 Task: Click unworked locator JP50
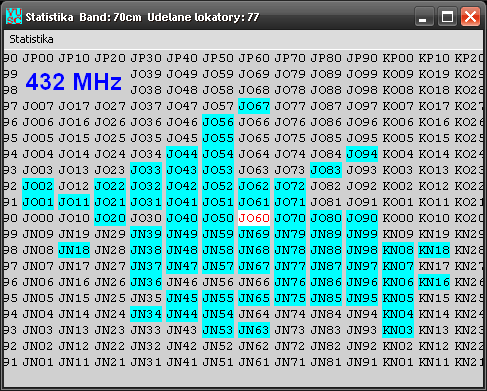click(218, 58)
